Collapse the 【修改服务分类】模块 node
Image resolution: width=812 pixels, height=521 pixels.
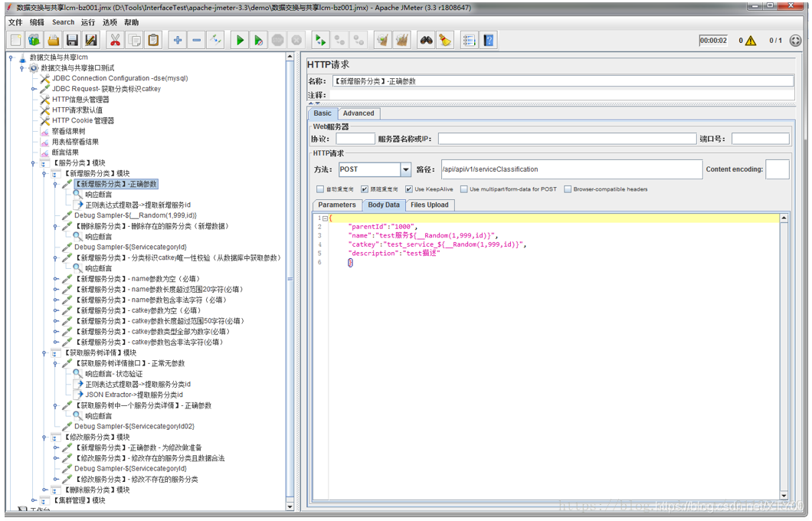tap(44, 437)
